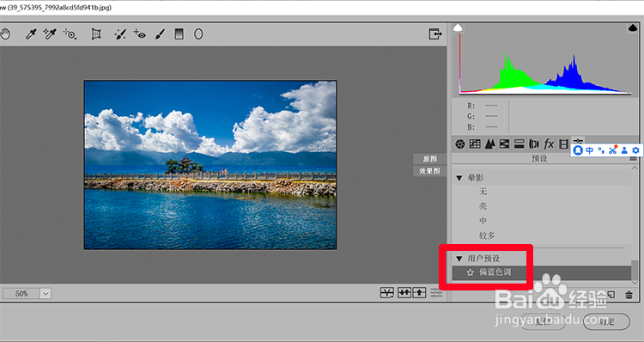Apply the 较多 vignette preset

[x=487, y=235]
